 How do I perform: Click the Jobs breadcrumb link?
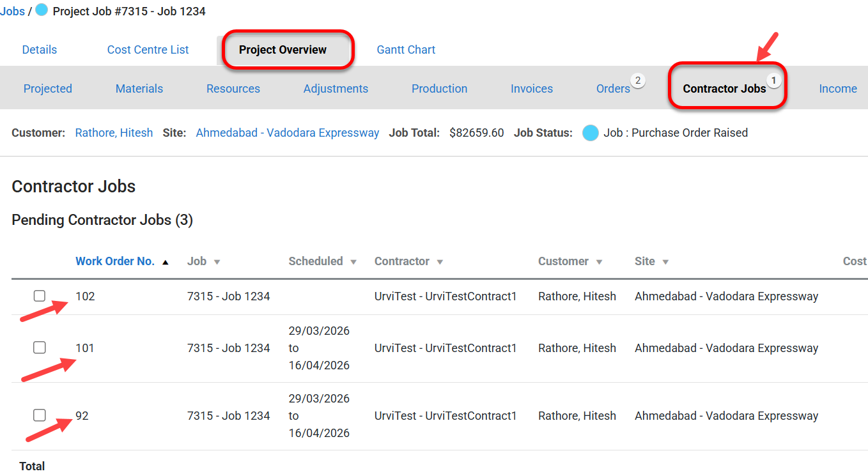[12, 12]
